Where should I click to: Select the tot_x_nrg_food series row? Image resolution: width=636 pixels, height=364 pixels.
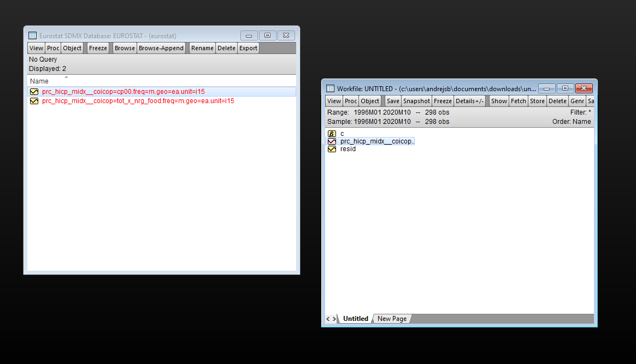pyautogui.click(x=138, y=101)
